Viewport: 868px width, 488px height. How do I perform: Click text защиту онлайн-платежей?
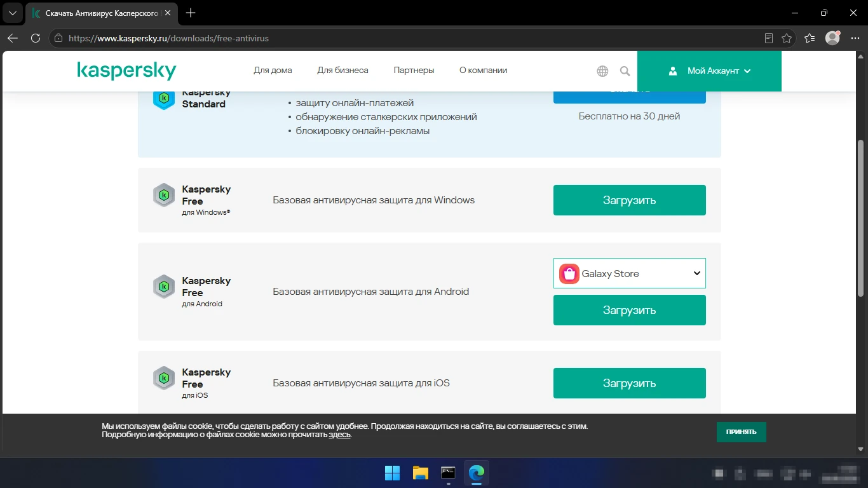click(355, 103)
